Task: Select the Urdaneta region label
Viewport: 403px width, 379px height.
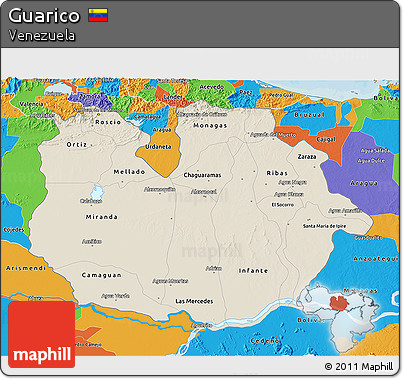Action: pyautogui.click(x=158, y=147)
